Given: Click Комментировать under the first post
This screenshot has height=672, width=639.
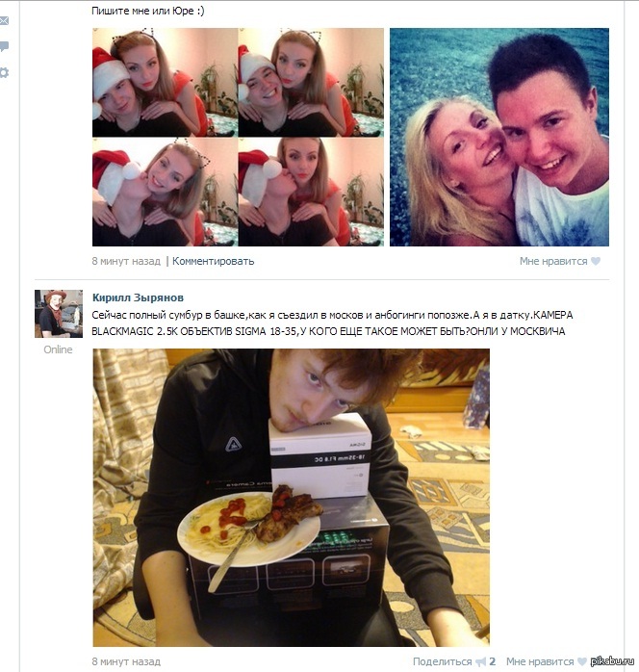Looking at the screenshot, I should coord(213,261).
